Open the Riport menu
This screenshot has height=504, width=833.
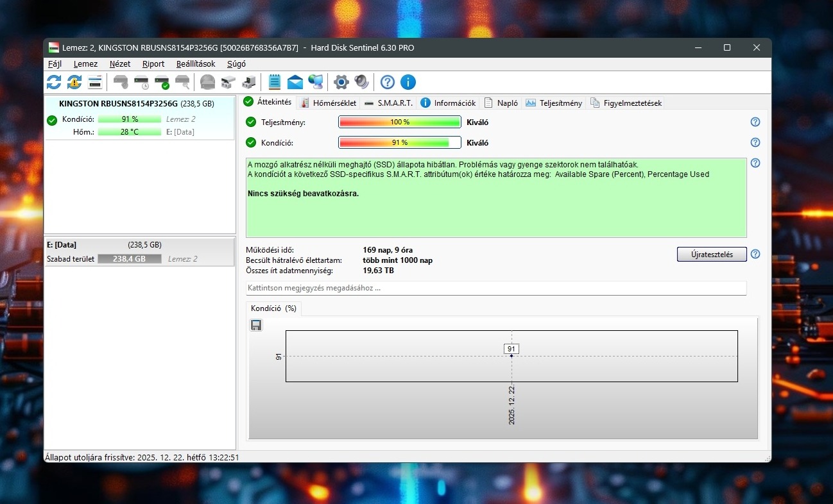click(153, 64)
